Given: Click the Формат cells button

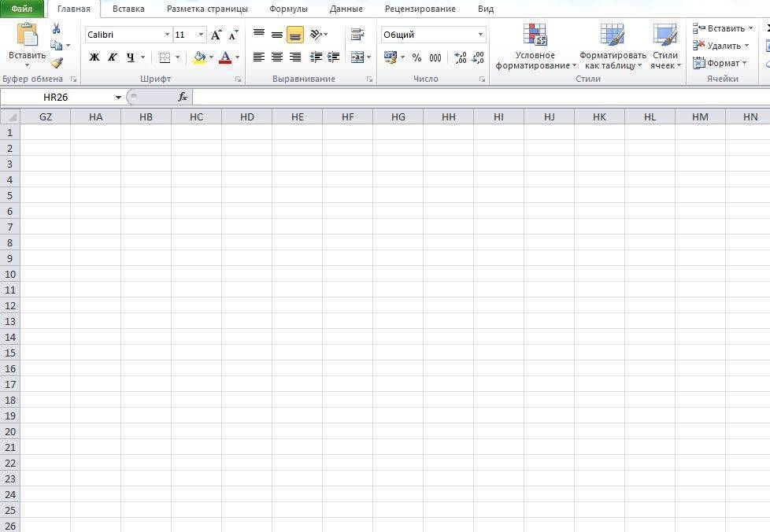Looking at the screenshot, I should coord(720,63).
